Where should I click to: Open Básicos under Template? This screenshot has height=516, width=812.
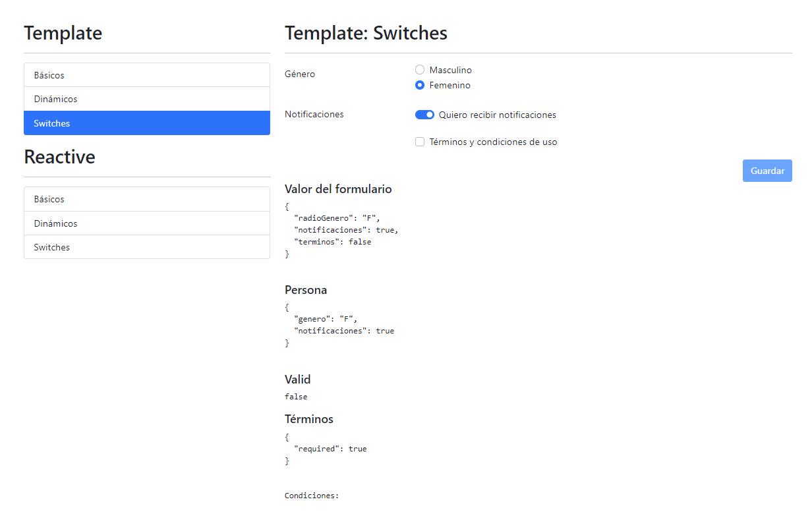[x=146, y=74]
